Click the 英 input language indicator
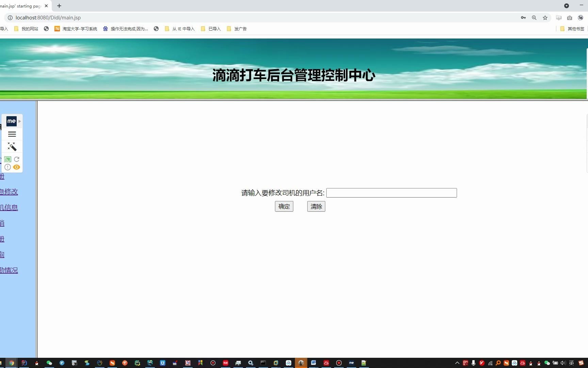This screenshot has height=368, width=588. point(571,363)
